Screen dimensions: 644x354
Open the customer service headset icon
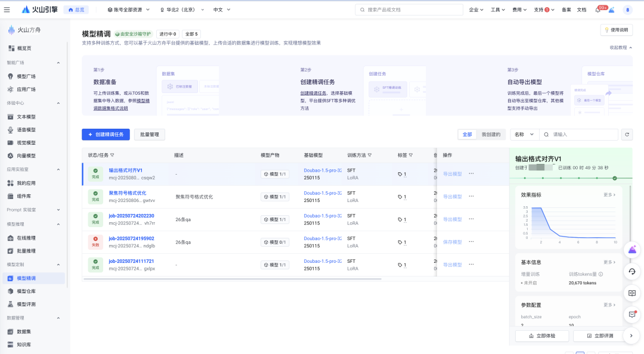[x=632, y=271]
